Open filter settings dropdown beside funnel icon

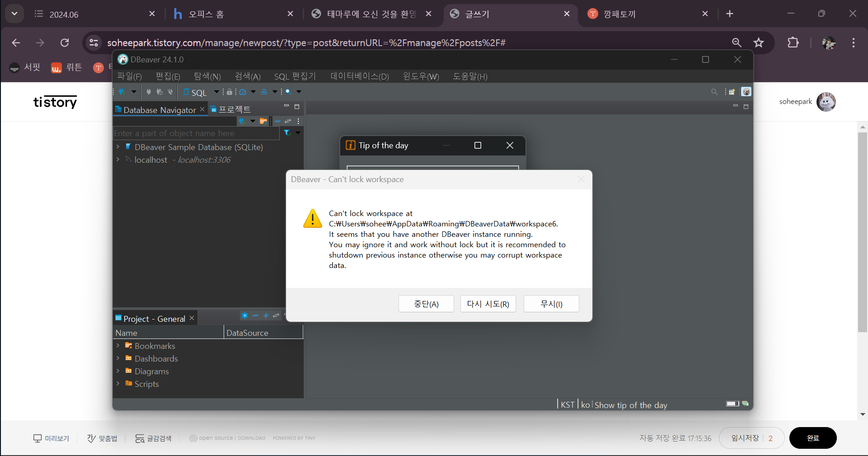pos(298,133)
